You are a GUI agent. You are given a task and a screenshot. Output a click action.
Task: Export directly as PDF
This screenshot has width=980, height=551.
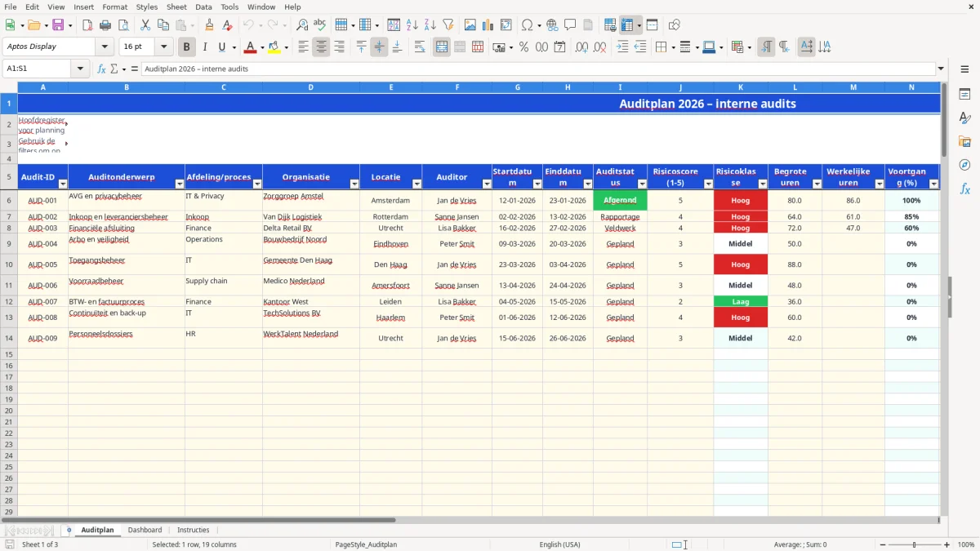click(87, 25)
